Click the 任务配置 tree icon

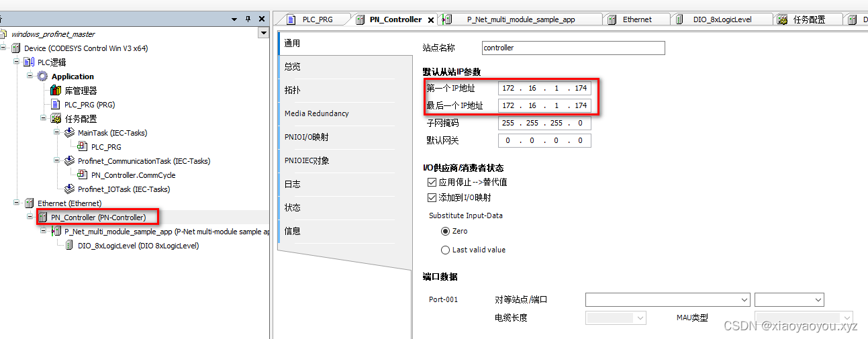point(56,119)
